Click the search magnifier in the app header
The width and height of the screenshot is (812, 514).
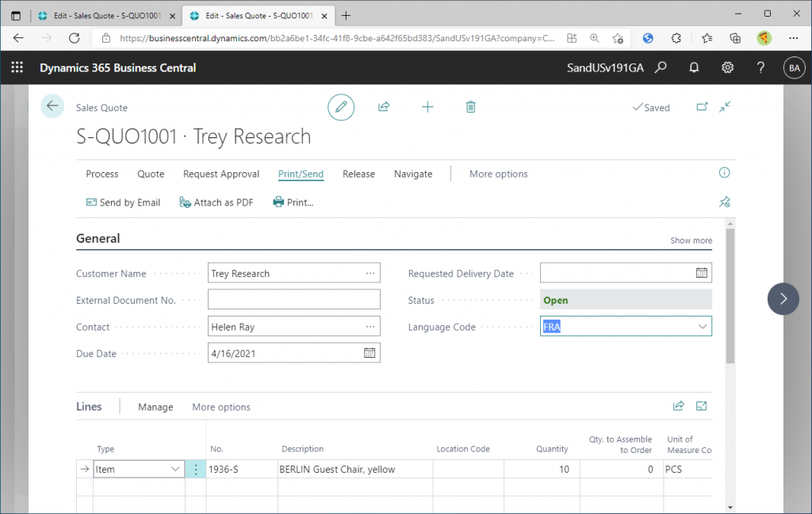[661, 67]
